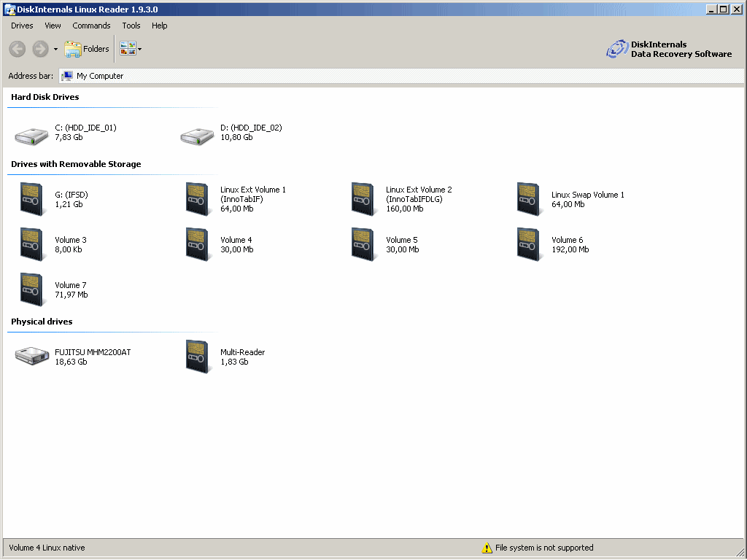Viewport: 747px width, 560px height.
Task: Select the Multi-Reader physical drive icon
Action: coord(198,356)
